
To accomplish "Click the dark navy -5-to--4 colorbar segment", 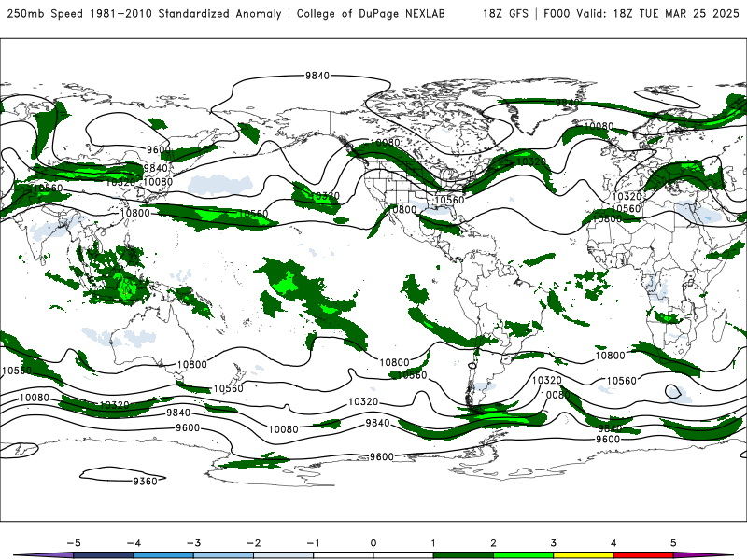I will [104, 555].
